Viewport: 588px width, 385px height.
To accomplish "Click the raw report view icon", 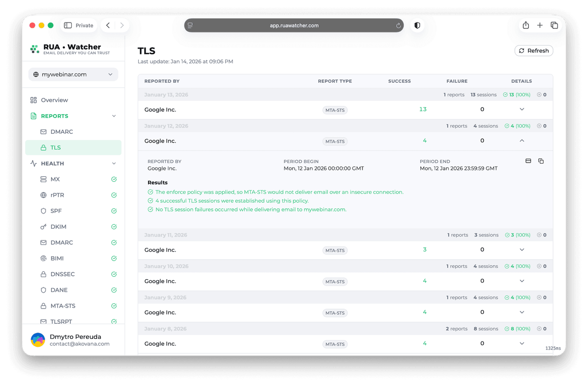I will (x=528, y=161).
